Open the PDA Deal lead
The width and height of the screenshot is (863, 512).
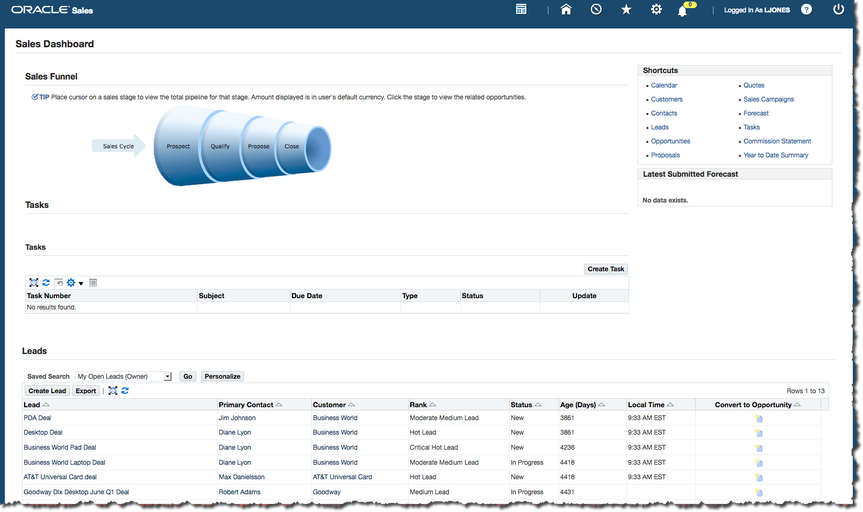37,418
